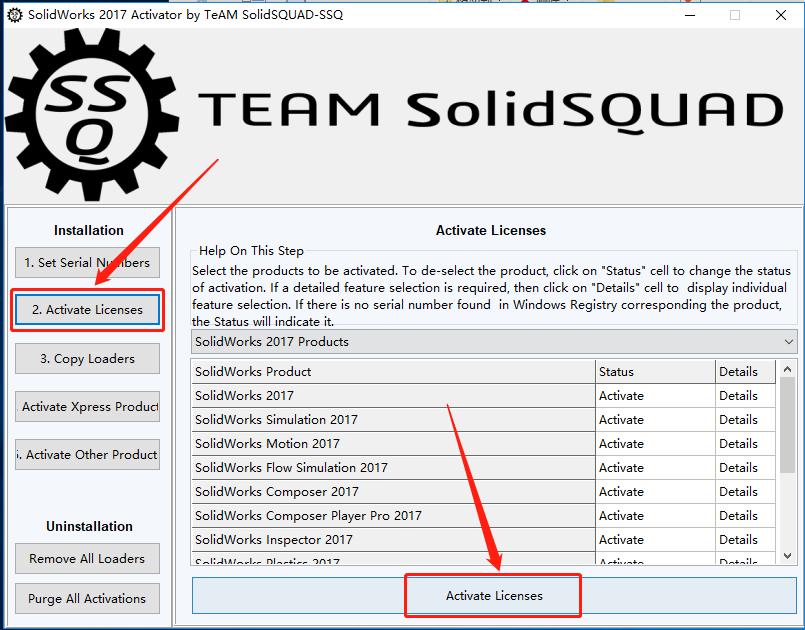The image size is (805, 630).
Task: Open the "SolidWorks 2017 Products" dropdown
Action: coord(490,343)
